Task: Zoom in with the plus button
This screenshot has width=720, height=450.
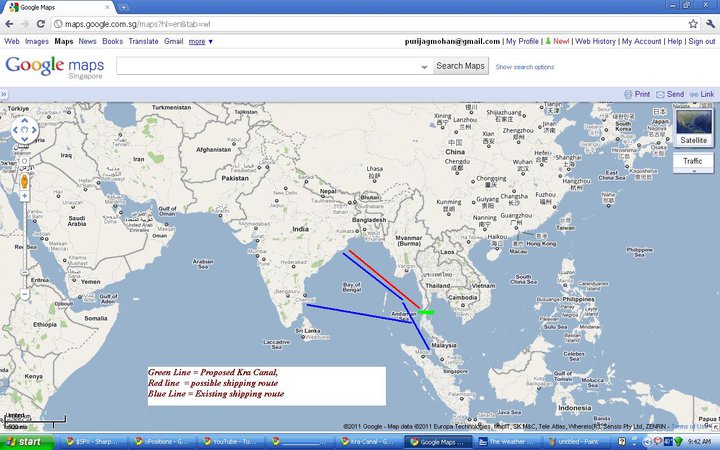Action: point(25,196)
